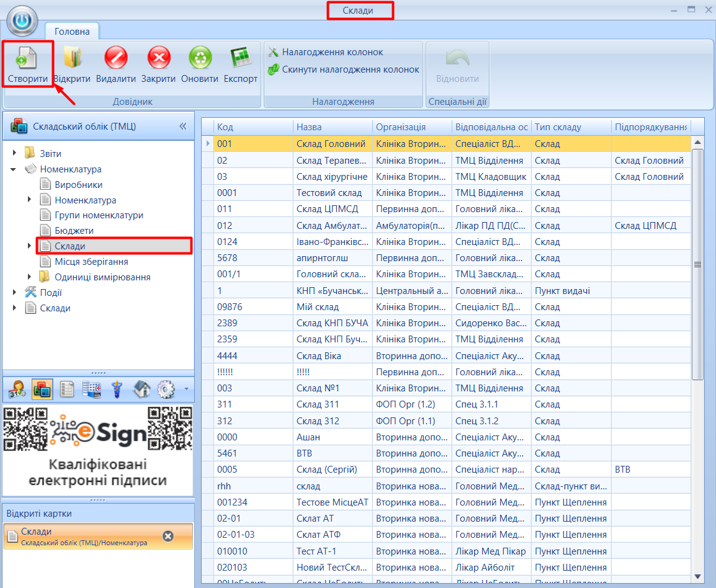The image size is (716, 588).
Task: Click scrollbar down arrow of the table
Action: coord(697,577)
